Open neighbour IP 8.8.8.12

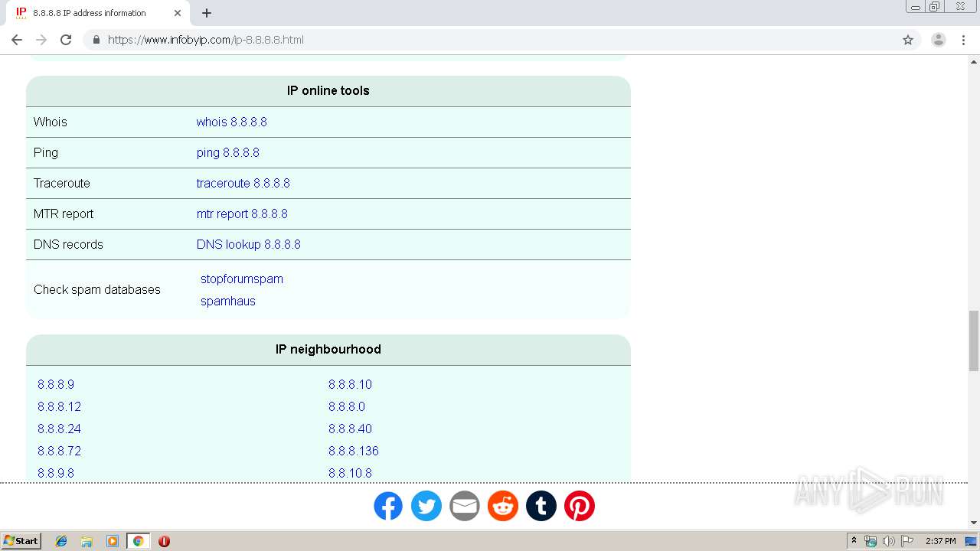[x=59, y=406]
